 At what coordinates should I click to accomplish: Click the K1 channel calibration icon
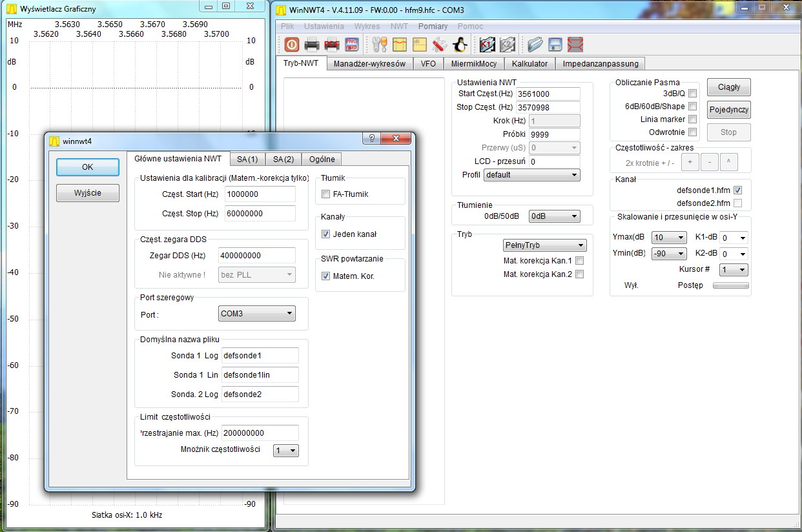[x=487, y=45]
